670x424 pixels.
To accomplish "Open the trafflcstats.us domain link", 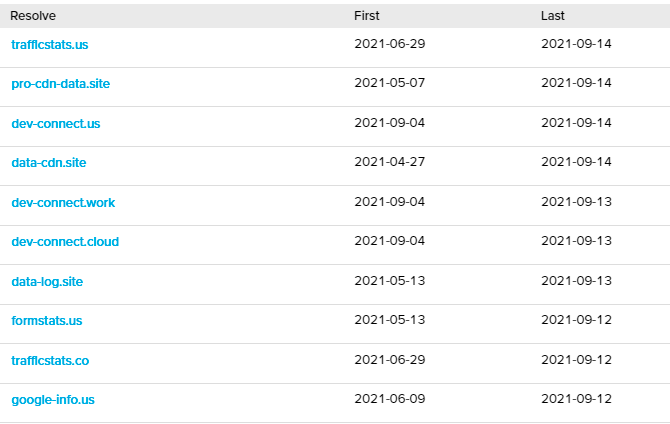I will [x=50, y=45].
